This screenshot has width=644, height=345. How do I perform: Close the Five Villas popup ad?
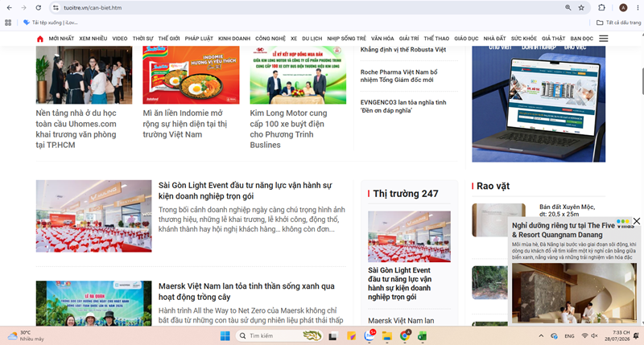[x=637, y=221]
